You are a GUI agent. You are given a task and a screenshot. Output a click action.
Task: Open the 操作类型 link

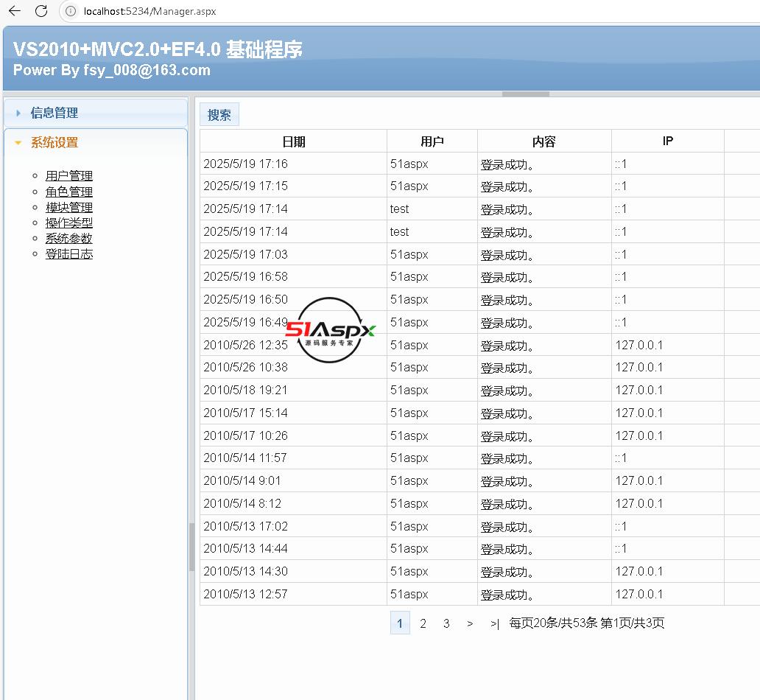(69, 223)
